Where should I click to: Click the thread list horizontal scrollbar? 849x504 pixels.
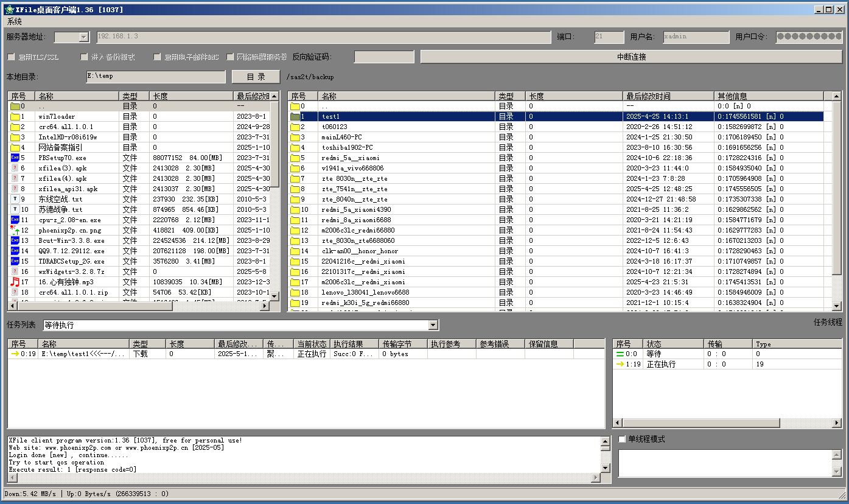point(700,422)
